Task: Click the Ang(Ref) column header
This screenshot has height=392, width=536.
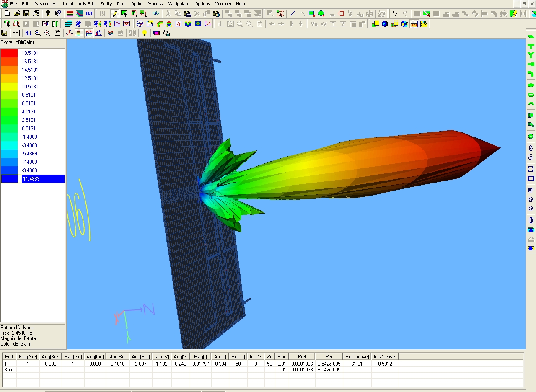Action: 141,357
